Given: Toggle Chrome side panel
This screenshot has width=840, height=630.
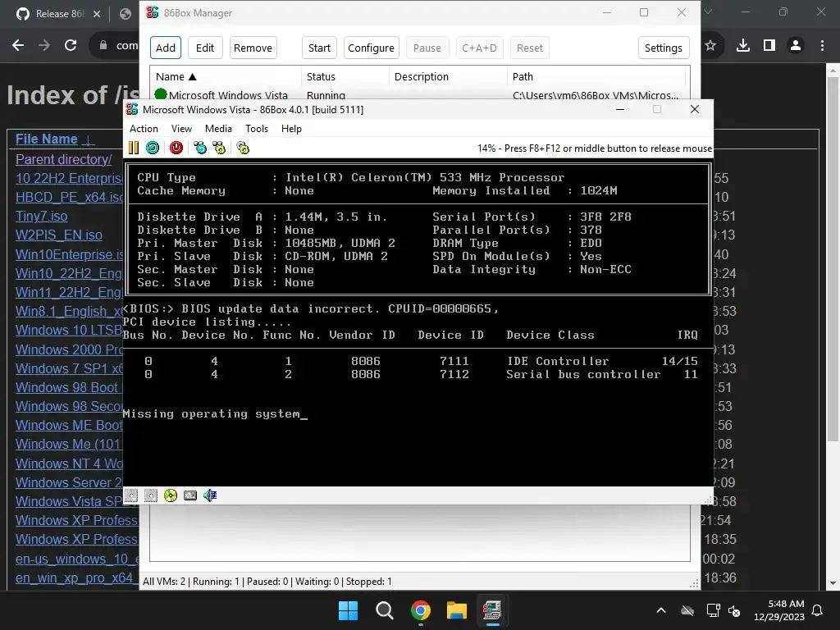Looking at the screenshot, I should 769,46.
